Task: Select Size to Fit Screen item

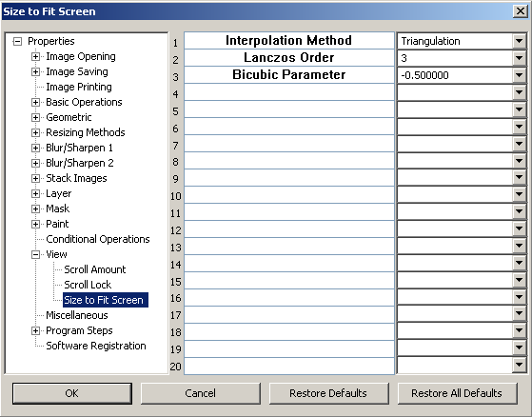Action: pos(106,300)
